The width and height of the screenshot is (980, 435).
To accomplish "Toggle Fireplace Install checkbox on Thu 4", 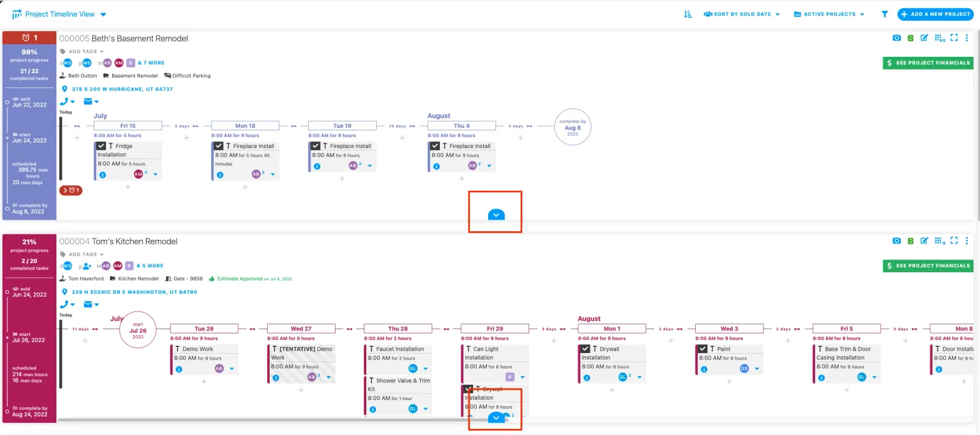I will coord(435,146).
